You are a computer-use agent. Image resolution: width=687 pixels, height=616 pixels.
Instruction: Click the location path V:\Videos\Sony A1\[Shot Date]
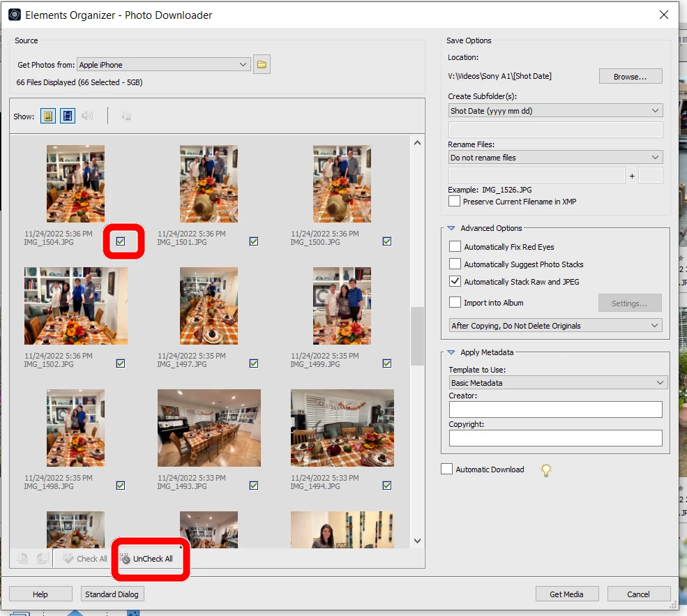click(499, 76)
